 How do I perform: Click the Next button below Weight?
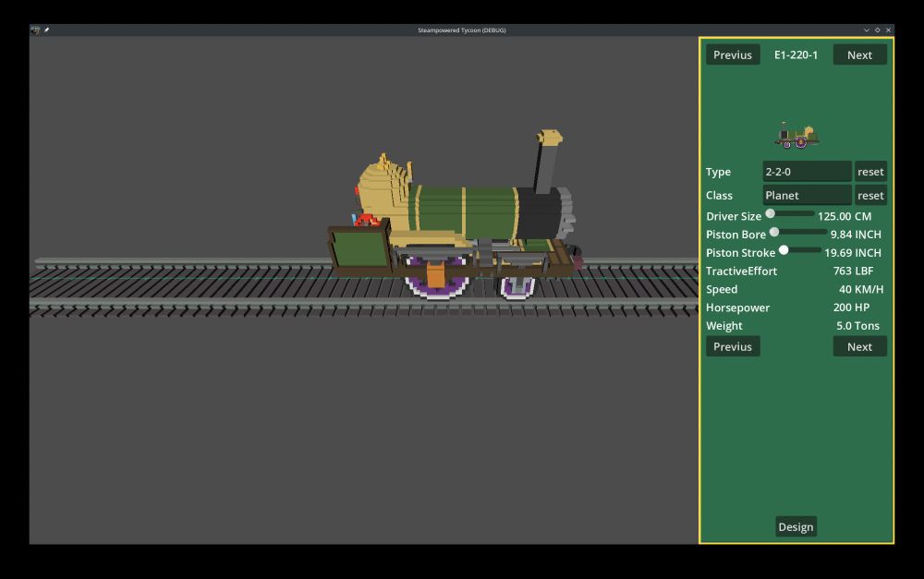859,346
